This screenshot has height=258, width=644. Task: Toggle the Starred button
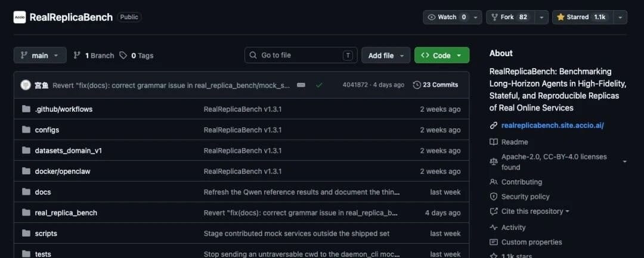583,17
